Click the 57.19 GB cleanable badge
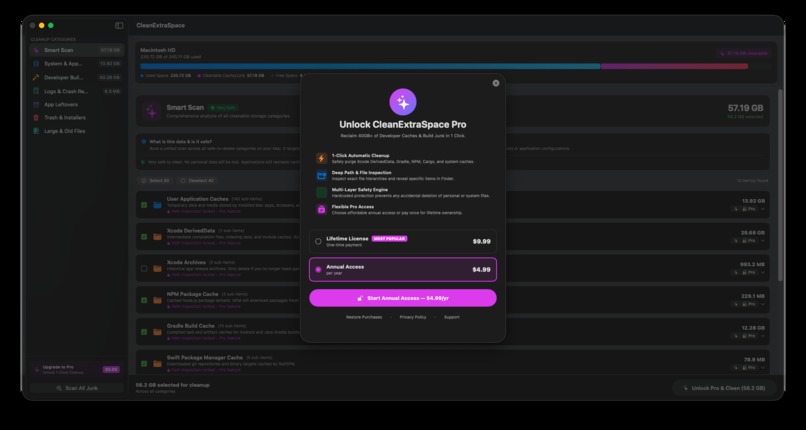 pyautogui.click(x=743, y=53)
